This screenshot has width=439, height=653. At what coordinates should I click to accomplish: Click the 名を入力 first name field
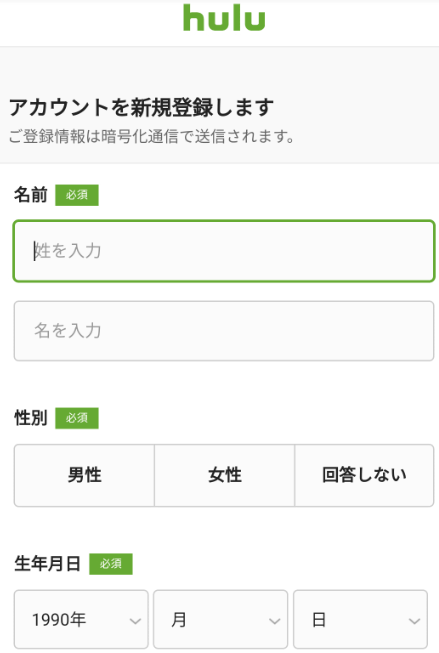224,331
